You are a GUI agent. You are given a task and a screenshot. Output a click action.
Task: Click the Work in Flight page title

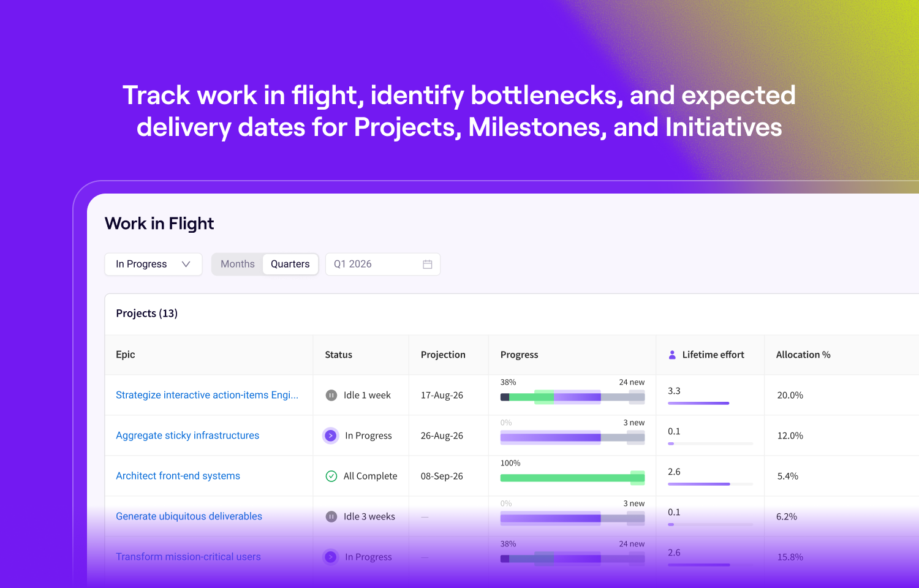[159, 224]
